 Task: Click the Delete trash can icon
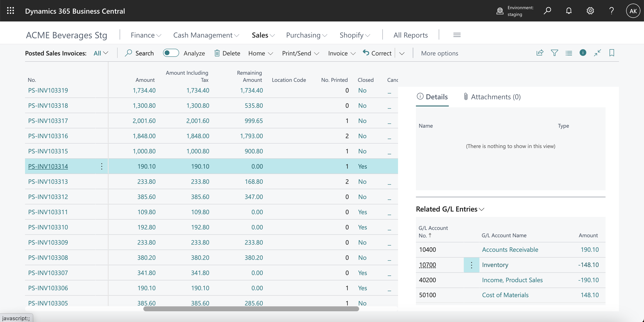point(217,53)
